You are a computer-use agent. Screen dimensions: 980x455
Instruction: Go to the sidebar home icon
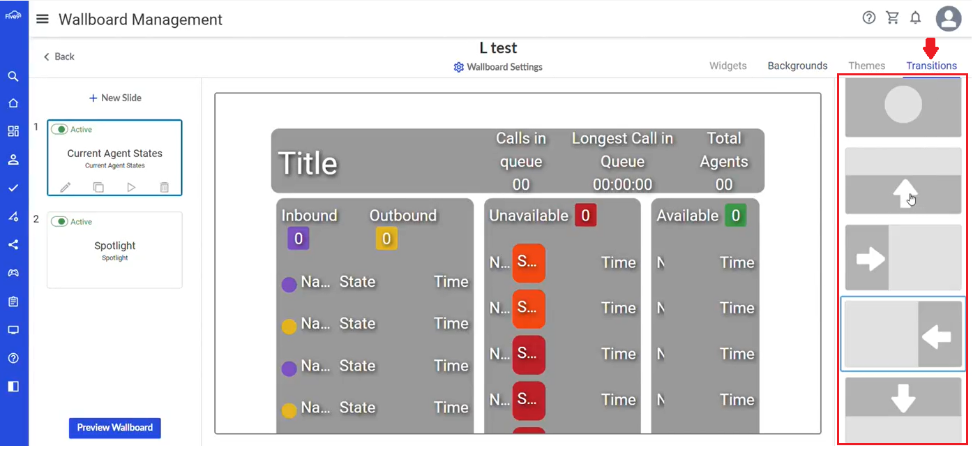click(x=13, y=103)
